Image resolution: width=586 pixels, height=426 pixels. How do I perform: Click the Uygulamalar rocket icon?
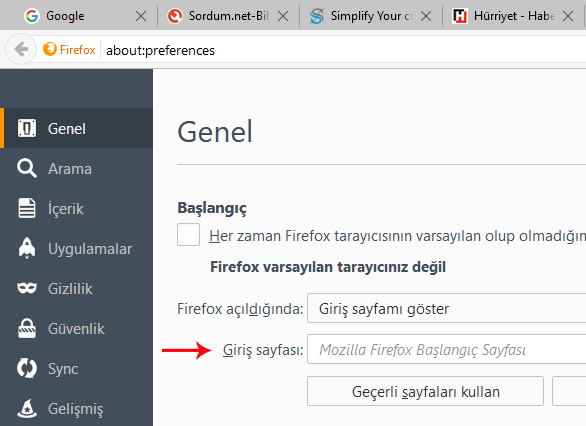27,248
